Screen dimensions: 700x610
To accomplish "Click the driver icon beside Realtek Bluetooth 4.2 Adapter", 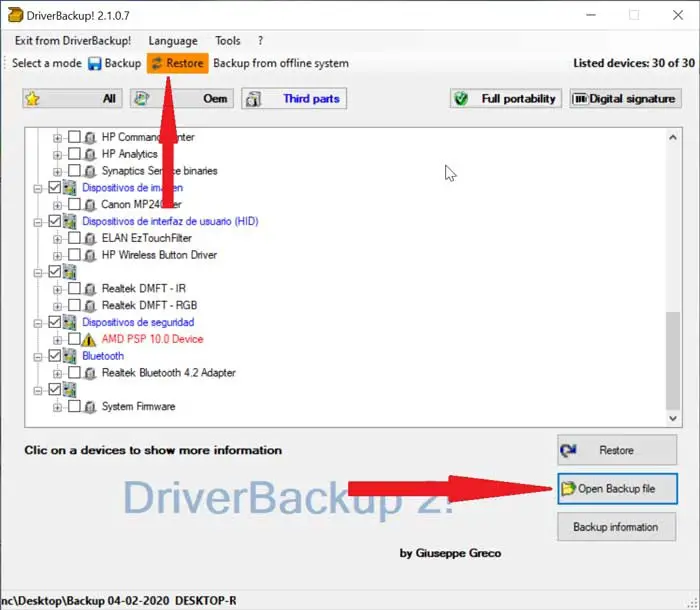I will tap(90, 373).
